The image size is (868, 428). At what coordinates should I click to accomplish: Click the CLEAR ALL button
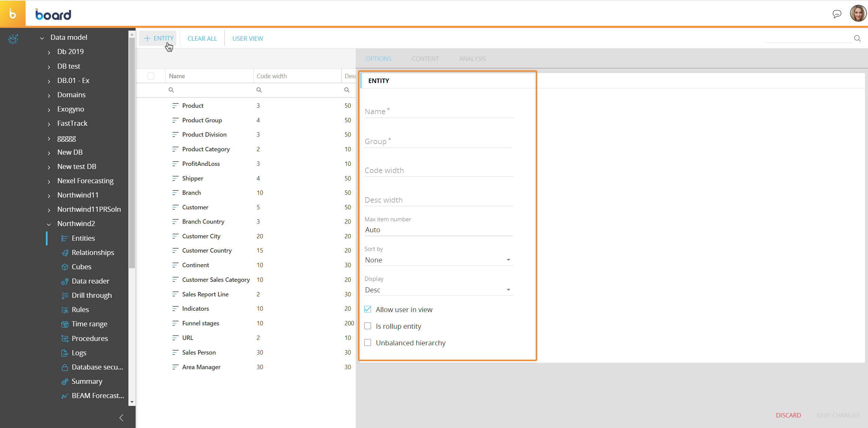[202, 38]
